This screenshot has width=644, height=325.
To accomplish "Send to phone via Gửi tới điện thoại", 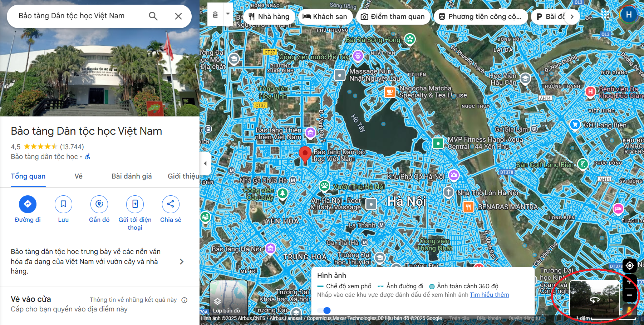I will pyautogui.click(x=135, y=204).
